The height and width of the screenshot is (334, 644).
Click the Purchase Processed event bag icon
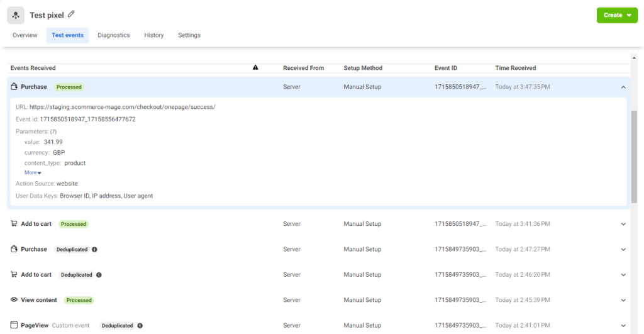14,86
